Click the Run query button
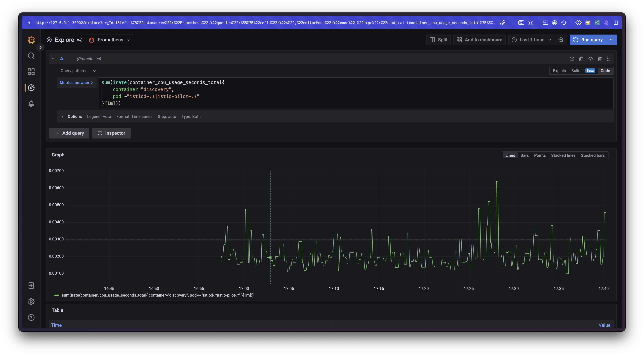Viewport: 644px width, 356px height. point(588,40)
